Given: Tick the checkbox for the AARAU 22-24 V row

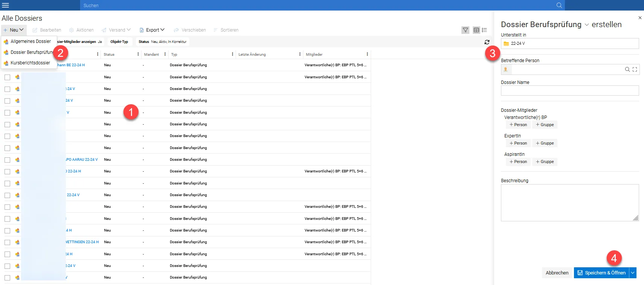Looking at the screenshot, I should pos(7,160).
